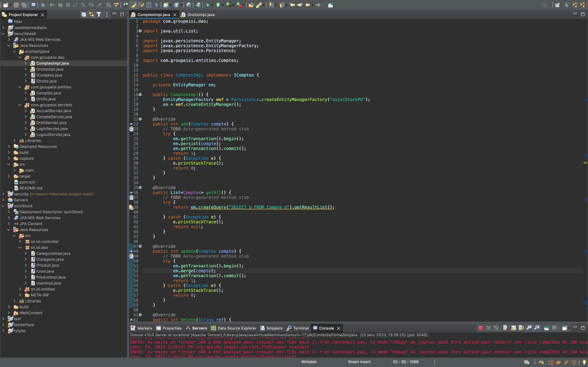The image size is (588, 367).
Task: Toggle Word Wrap in the Console toolbar
Action: pyautogui.click(x=521, y=328)
